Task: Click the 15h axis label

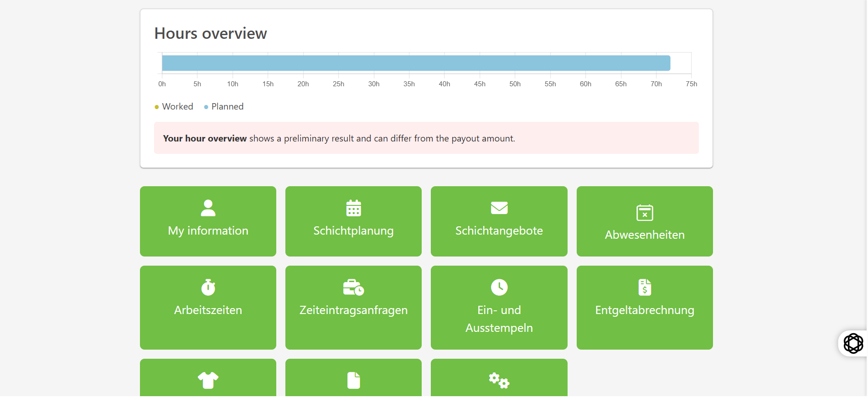Action: pyautogui.click(x=268, y=84)
